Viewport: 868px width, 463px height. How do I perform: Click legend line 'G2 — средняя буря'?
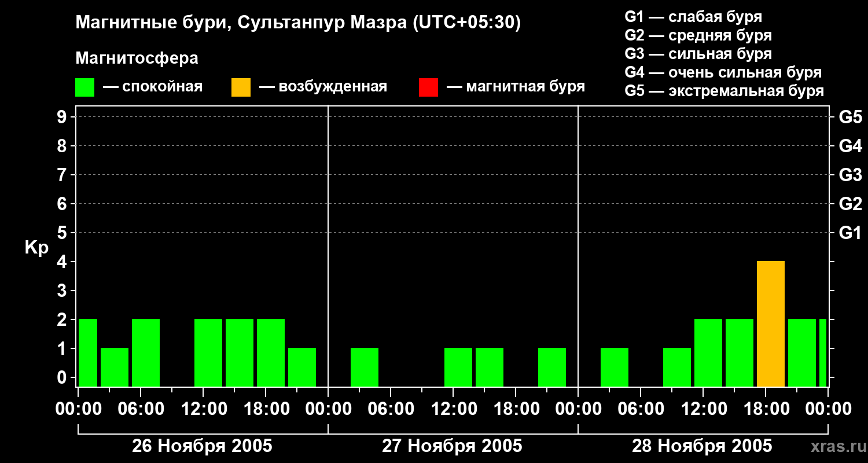(698, 35)
